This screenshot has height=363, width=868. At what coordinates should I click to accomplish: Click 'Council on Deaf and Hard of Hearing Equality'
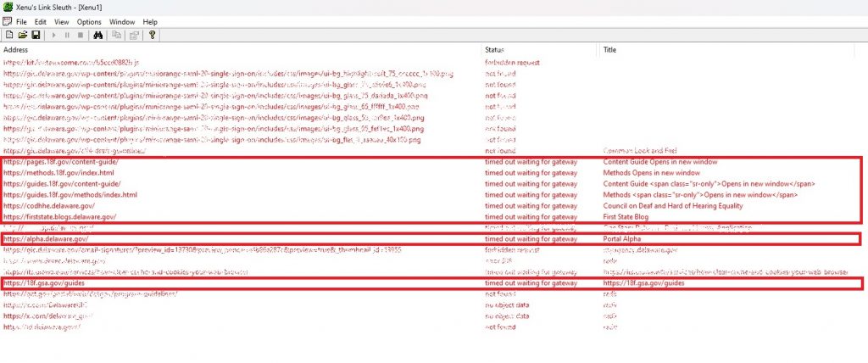click(x=672, y=205)
